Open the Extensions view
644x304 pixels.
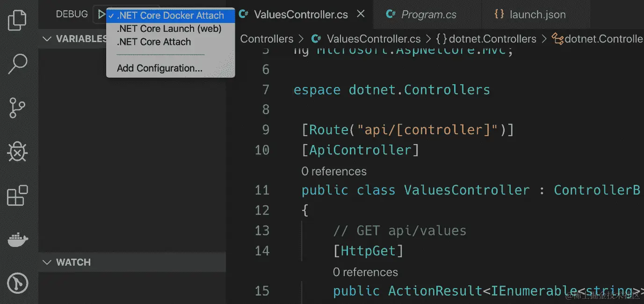click(x=18, y=195)
